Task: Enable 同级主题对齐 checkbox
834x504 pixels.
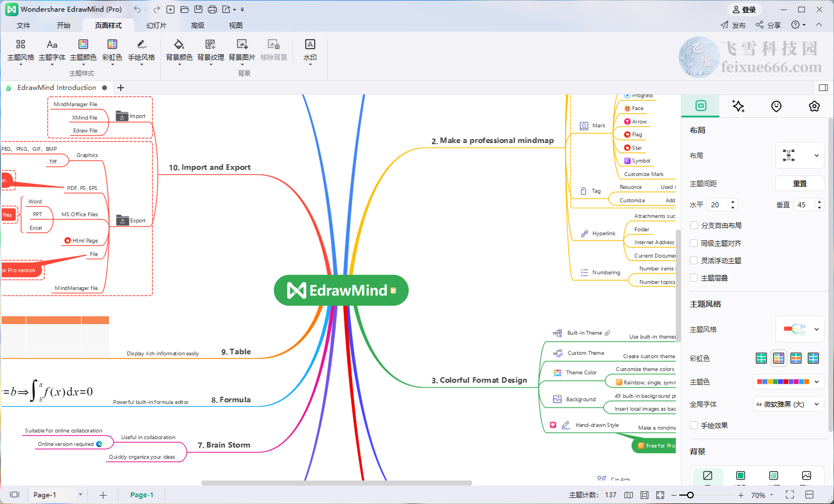Action: [694, 243]
